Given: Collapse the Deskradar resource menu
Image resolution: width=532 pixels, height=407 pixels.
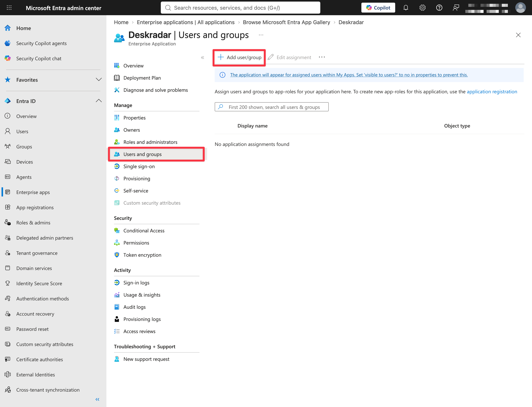Looking at the screenshot, I should tap(203, 57).
